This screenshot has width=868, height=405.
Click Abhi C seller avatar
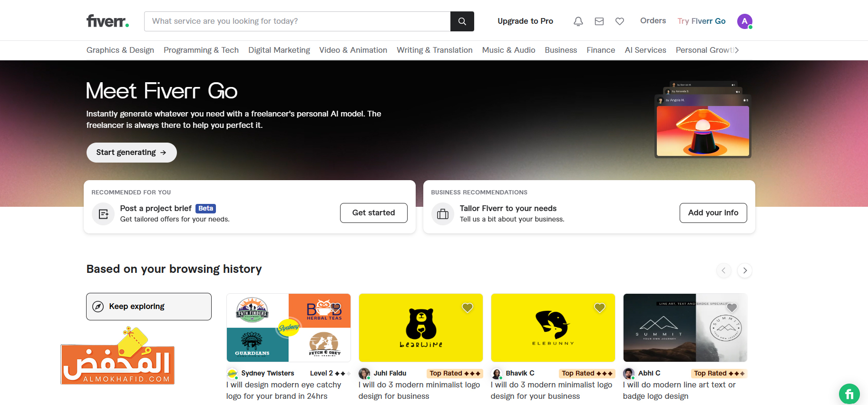629,374
